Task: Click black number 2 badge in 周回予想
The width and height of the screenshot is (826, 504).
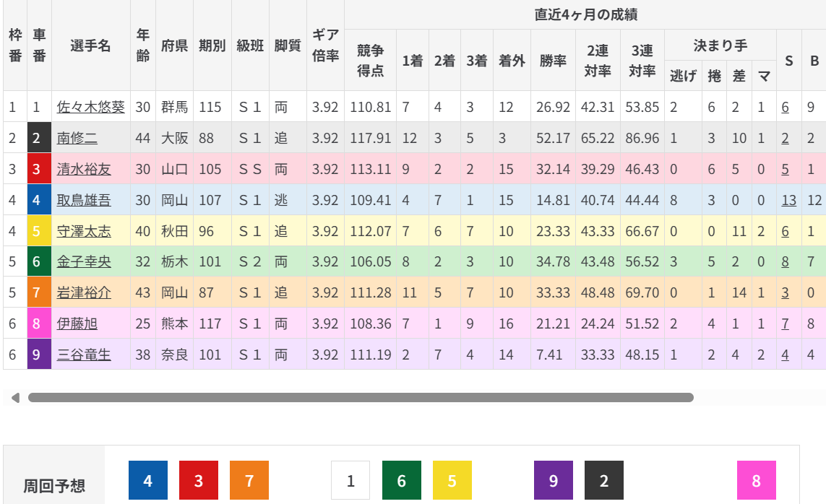Action: [604, 480]
